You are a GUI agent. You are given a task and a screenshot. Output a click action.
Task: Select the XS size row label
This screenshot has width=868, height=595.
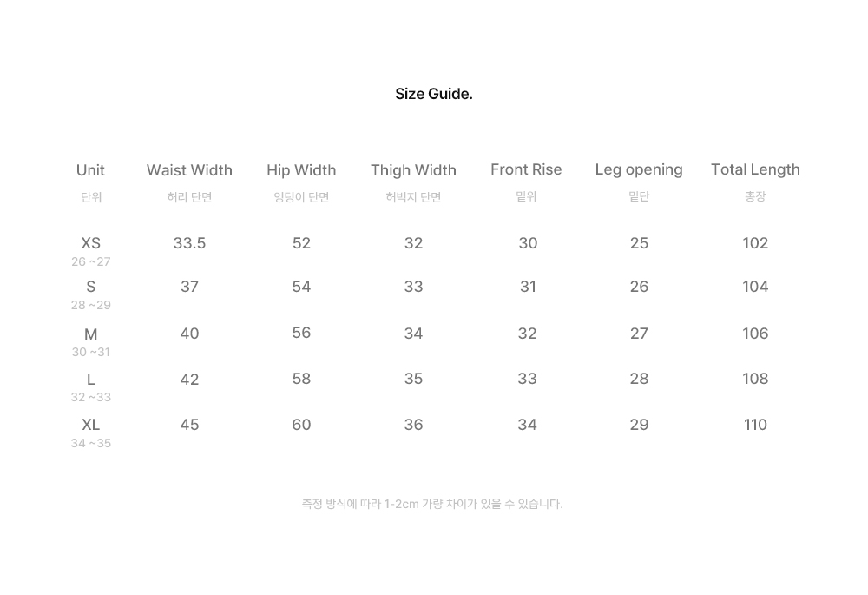point(91,243)
